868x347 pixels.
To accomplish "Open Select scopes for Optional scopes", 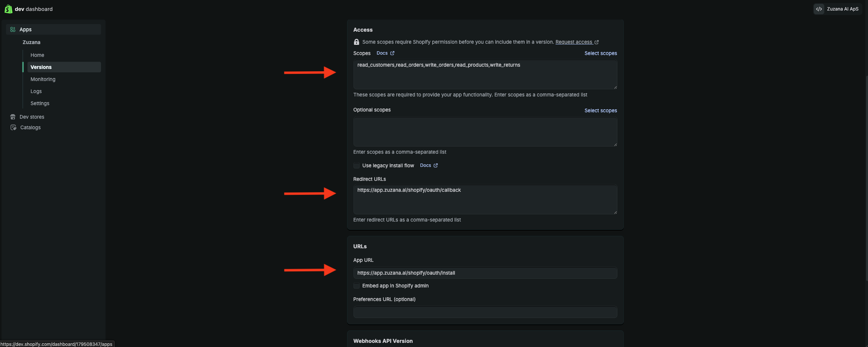I will (x=600, y=110).
